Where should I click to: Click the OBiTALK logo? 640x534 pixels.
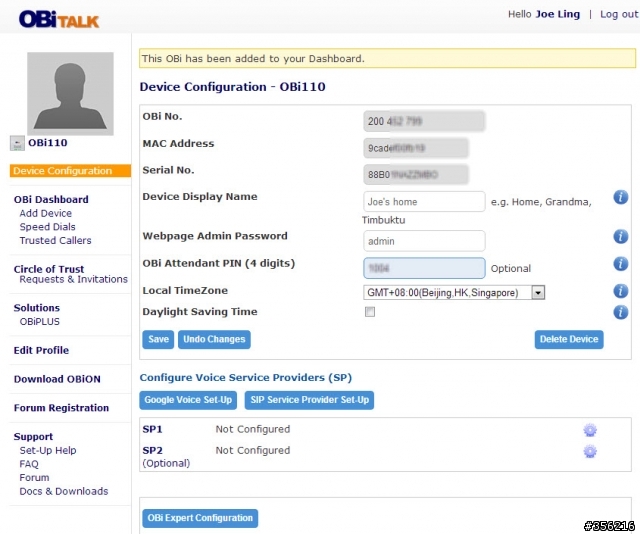[59, 19]
